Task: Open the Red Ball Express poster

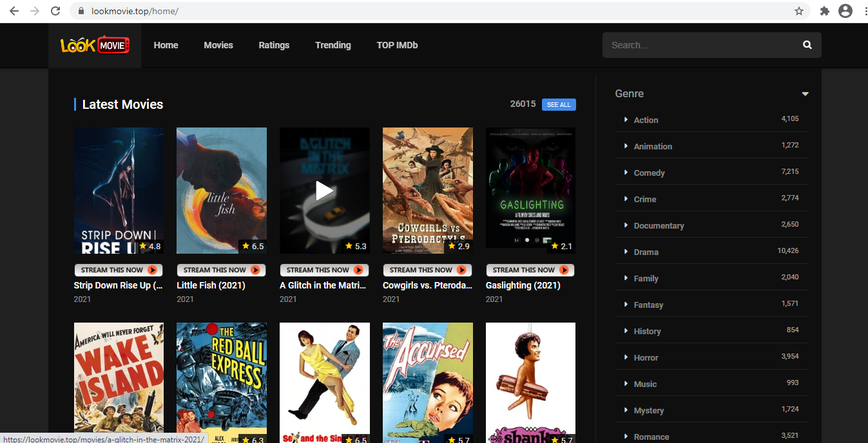Action: 222,382
